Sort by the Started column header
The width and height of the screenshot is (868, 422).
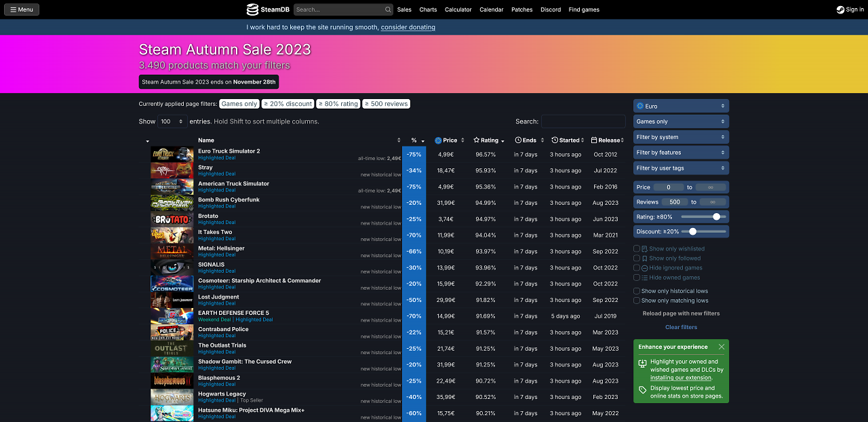click(x=566, y=140)
